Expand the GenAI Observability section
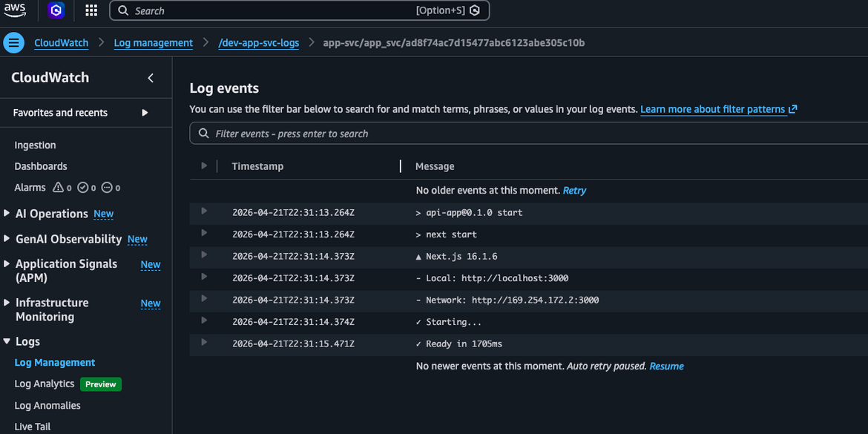The height and width of the screenshot is (434, 868). click(7, 239)
